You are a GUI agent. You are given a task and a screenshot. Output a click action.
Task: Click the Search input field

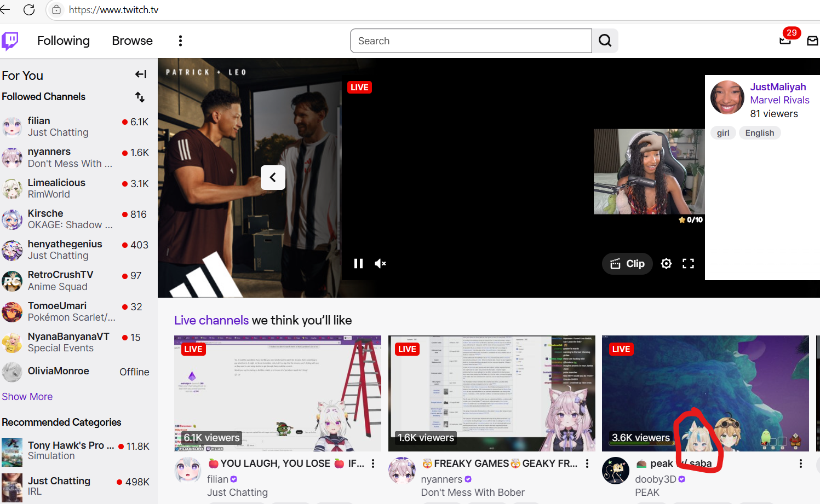point(471,41)
